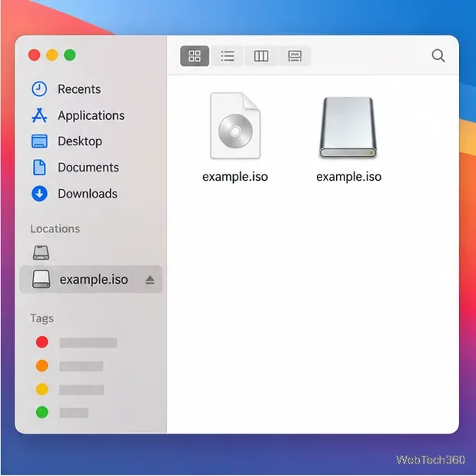Select the green tag
The width and height of the screenshot is (476, 476).
click(42, 412)
